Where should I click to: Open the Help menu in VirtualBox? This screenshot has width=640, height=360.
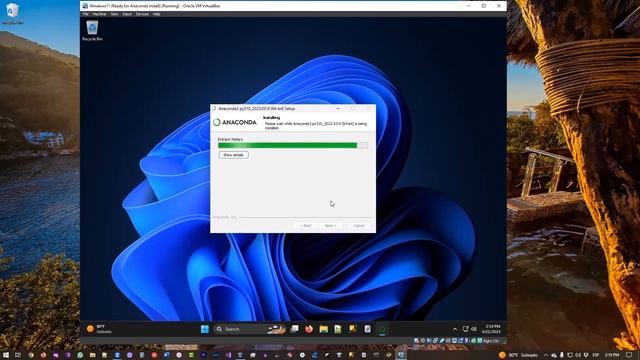tap(156, 14)
